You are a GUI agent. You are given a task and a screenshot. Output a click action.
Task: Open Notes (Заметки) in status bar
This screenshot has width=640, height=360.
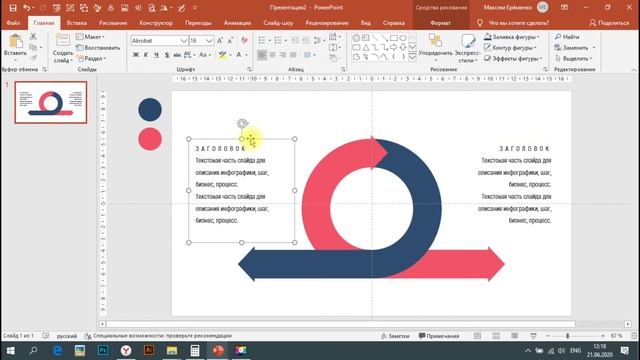click(x=395, y=336)
